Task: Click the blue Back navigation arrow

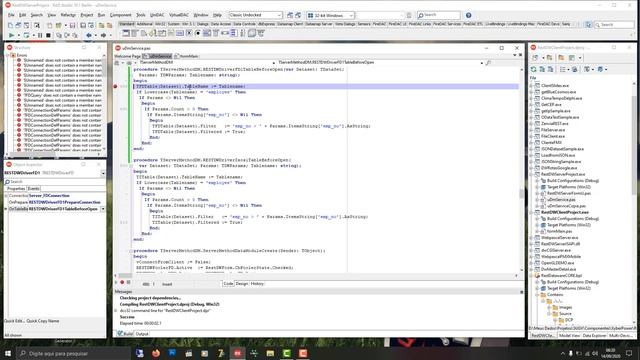Action: point(89,36)
